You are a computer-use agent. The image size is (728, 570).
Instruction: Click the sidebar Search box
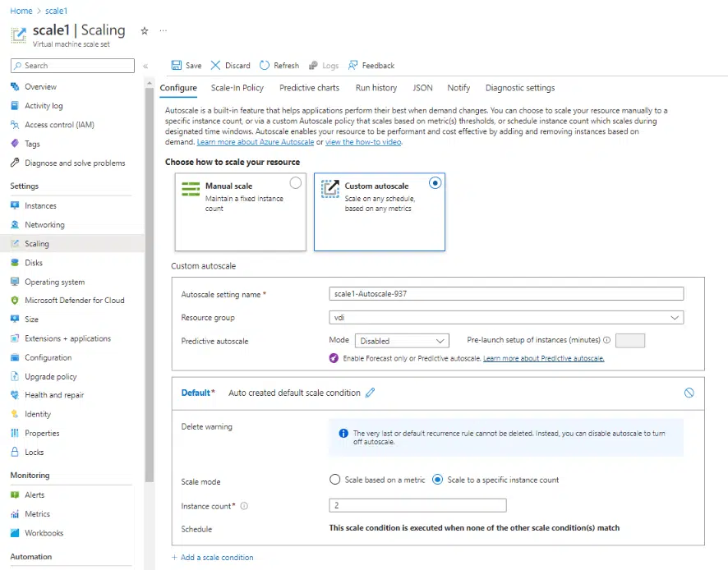coord(72,66)
